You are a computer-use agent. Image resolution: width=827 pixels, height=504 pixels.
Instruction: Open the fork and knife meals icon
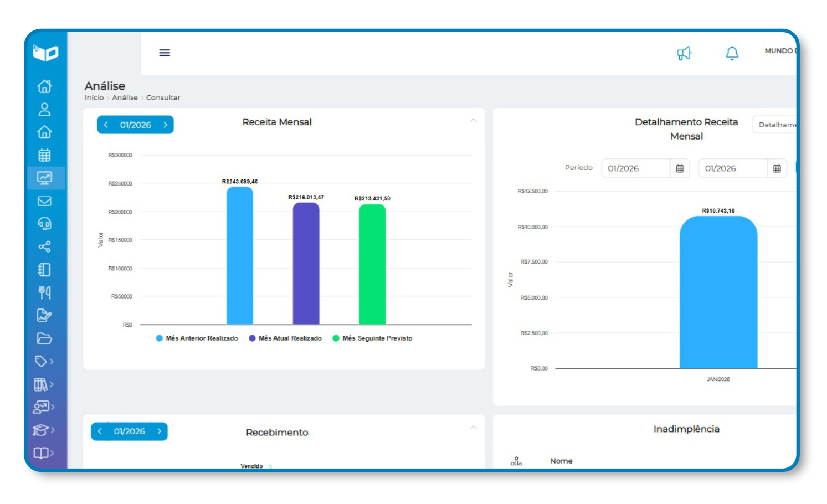pyautogui.click(x=44, y=292)
